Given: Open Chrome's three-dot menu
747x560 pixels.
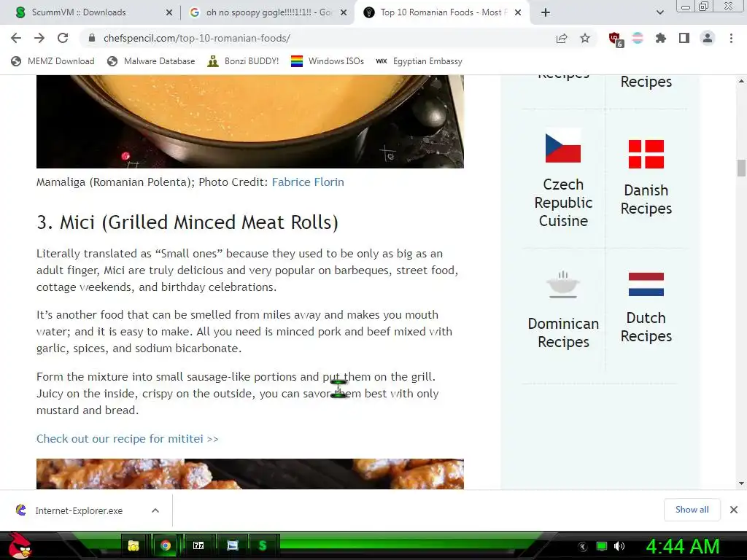Looking at the screenshot, I should tap(731, 38).
